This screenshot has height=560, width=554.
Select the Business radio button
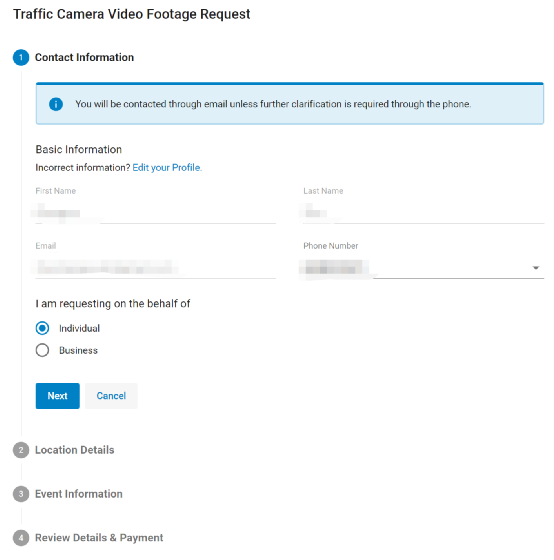click(x=42, y=350)
